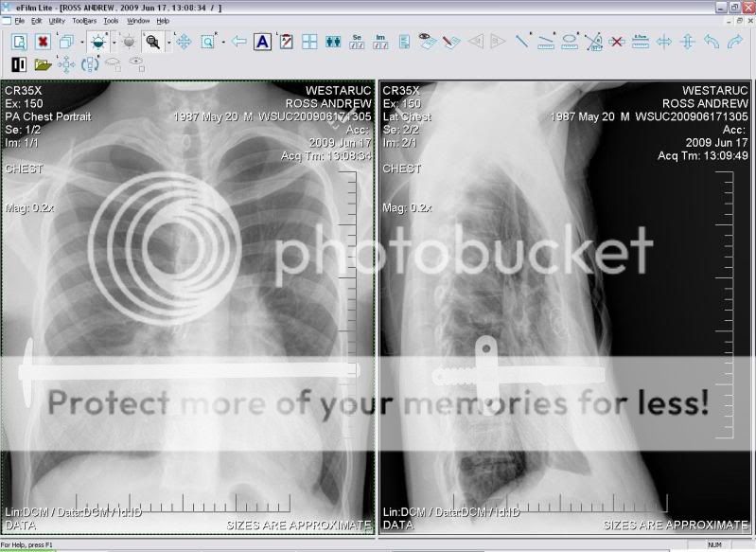This screenshot has width=756, height=552.
Task: Open the File menu
Action: (19, 21)
